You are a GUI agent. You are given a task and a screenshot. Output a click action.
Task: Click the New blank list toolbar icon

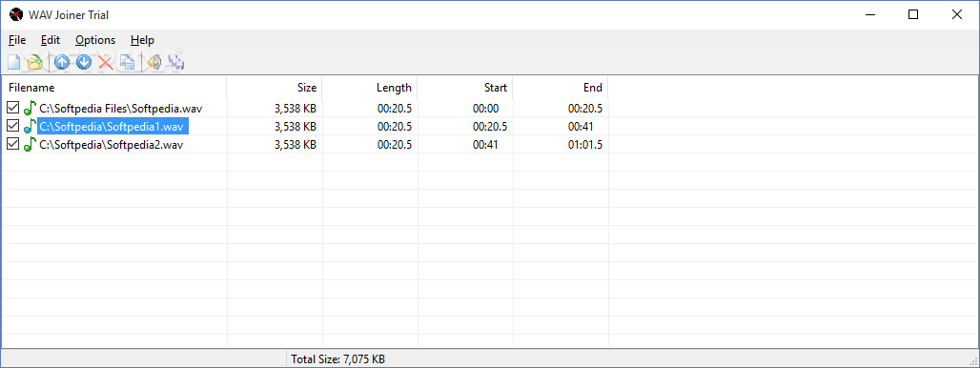[x=13, y=62]
